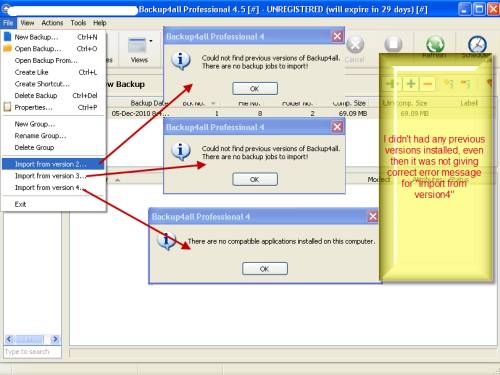
Task: Close the top Backup4all Professional 4 dialog
Action: click(x=337, y=36)
